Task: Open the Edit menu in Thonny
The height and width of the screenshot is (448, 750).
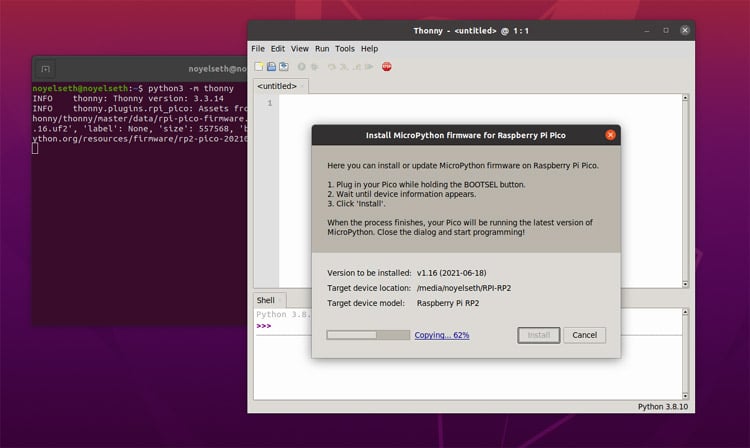Action: pos(277,49)
